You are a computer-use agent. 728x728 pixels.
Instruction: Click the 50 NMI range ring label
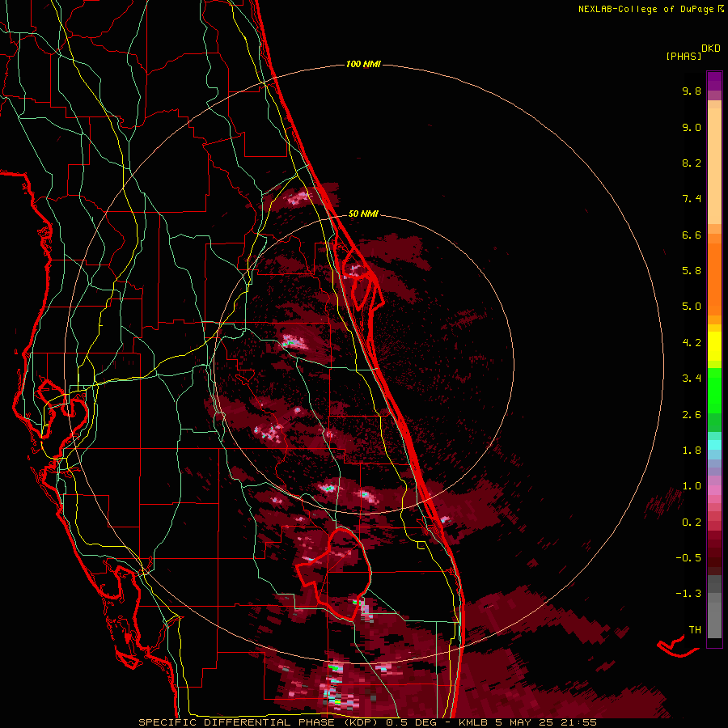[363, 214]
